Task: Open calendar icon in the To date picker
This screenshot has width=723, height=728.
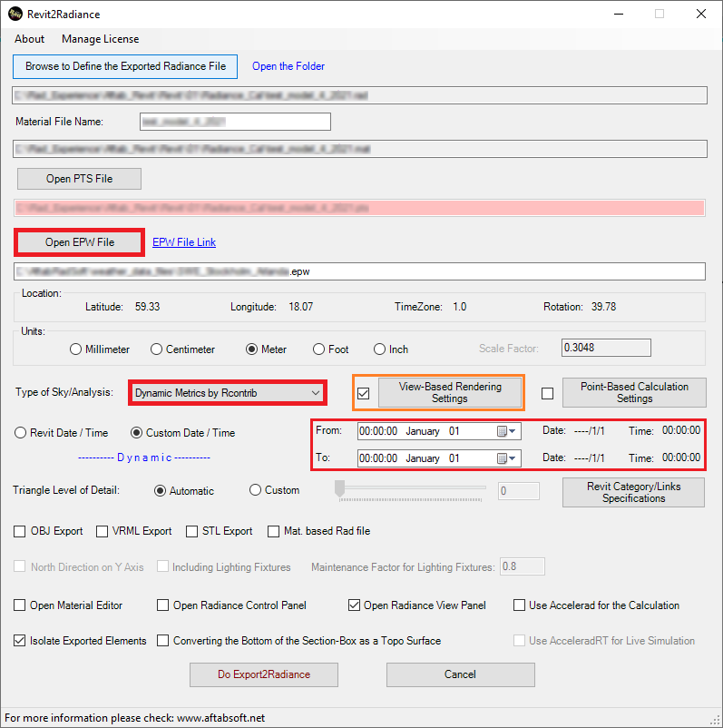Action: click(x=506, y=458)
